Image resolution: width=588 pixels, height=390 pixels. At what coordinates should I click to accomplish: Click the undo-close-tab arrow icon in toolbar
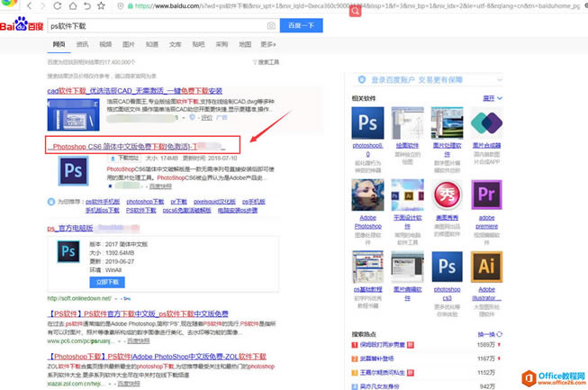point(87,5)
